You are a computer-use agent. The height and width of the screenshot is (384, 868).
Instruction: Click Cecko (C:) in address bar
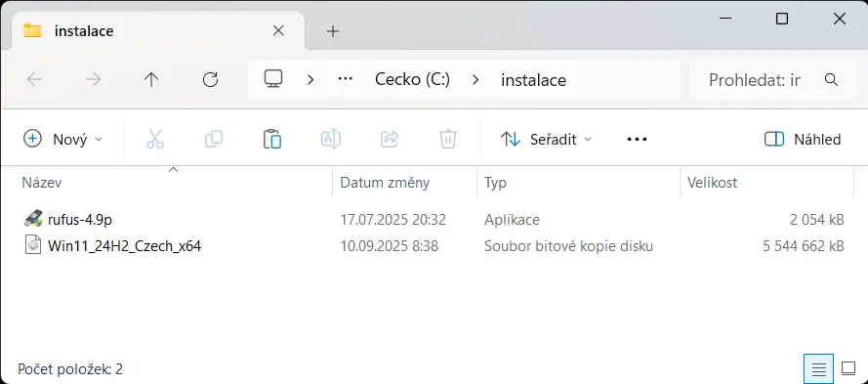coord(412,80)
